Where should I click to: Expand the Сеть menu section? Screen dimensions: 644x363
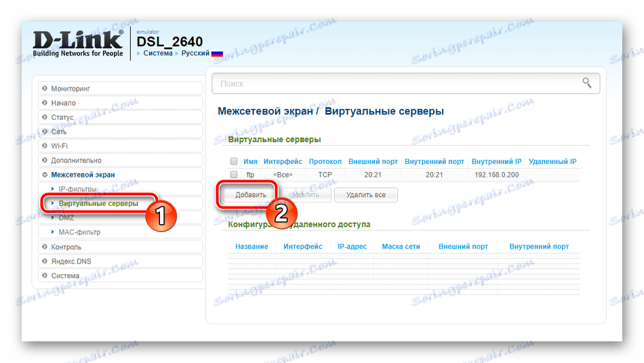(x=121, y=131)
